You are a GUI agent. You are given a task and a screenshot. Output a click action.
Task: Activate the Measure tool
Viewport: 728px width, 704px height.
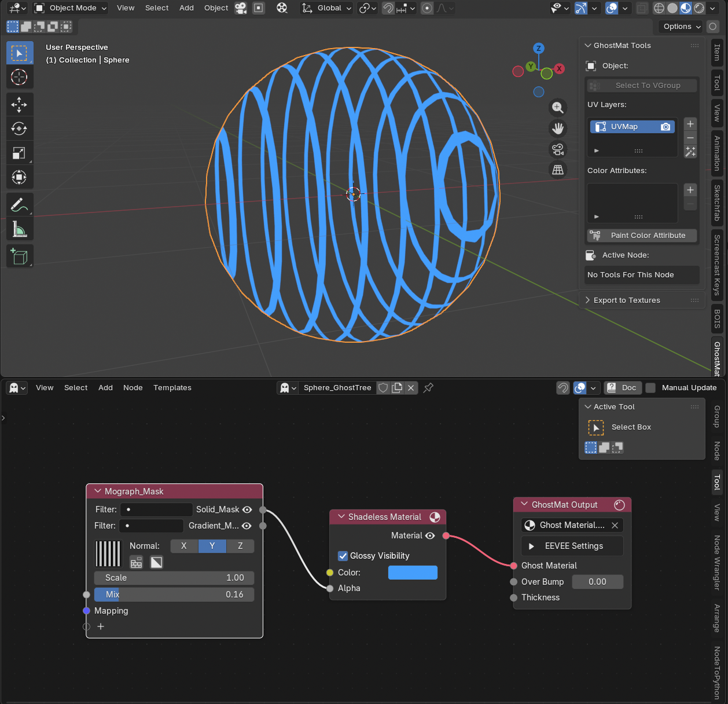click(x=19, y=230)
